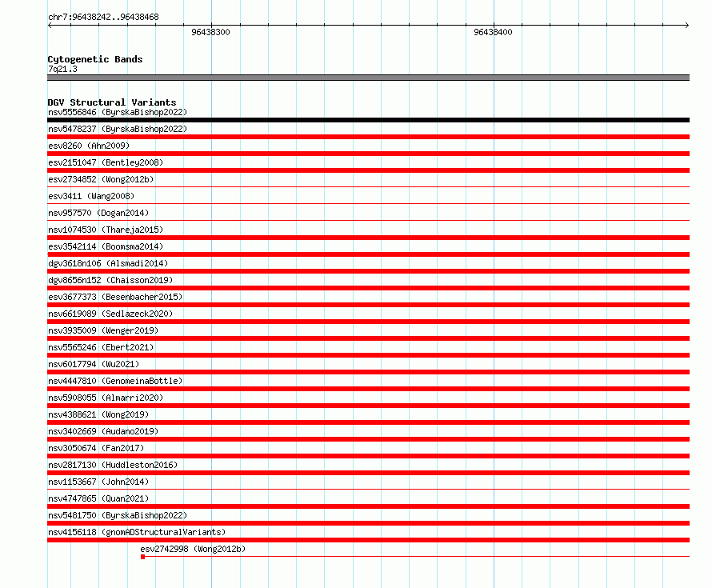Click the chr7:96438242..96438468 region label

click(x=103, y=17)
